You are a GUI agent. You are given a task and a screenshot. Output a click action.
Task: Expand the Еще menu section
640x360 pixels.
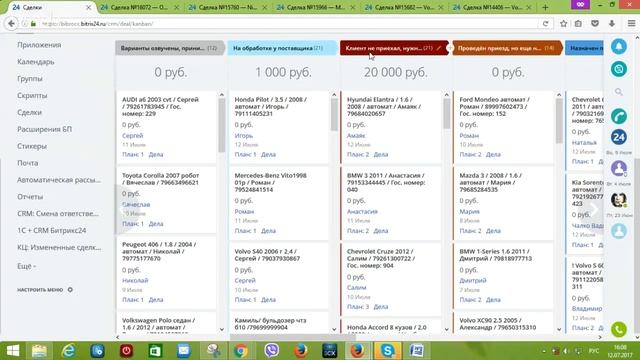[27, 266]
